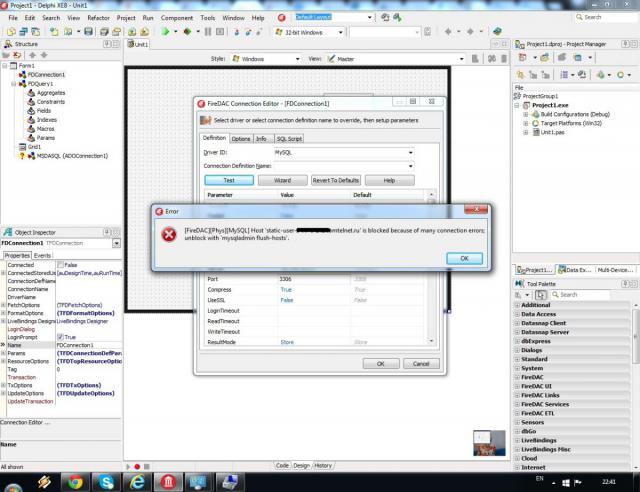The image size is (640, 492).
Task: Click the Aggregates node icon
Action: (x=31, y=93)
